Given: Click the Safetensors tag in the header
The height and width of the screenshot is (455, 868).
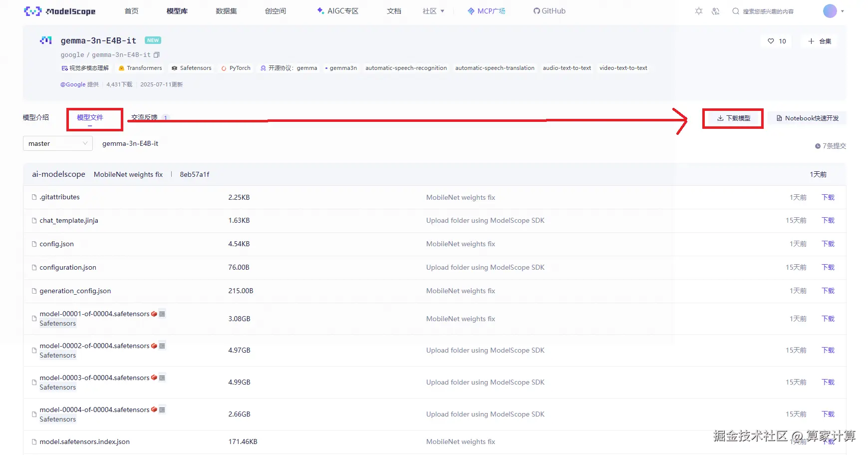Looking at the screenshot, I should click(191, 68).
